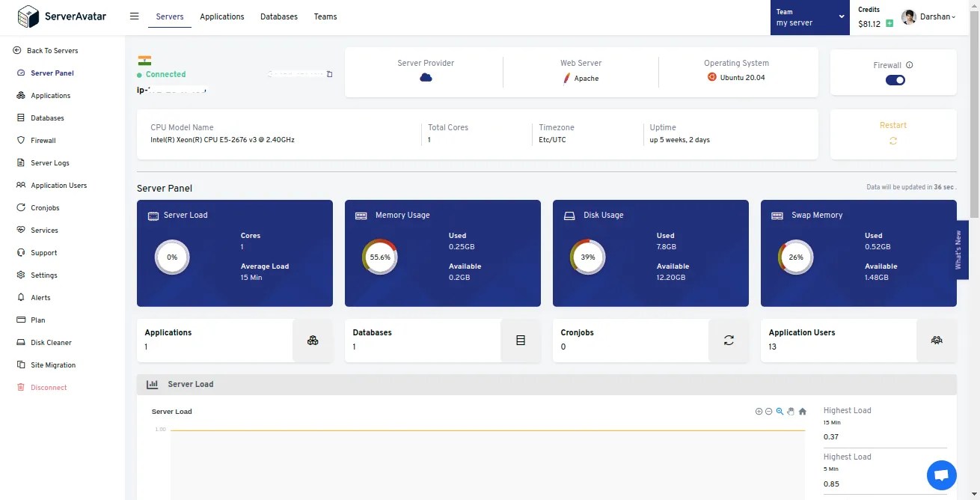Open the Team my server dropdown

(809, 16)
